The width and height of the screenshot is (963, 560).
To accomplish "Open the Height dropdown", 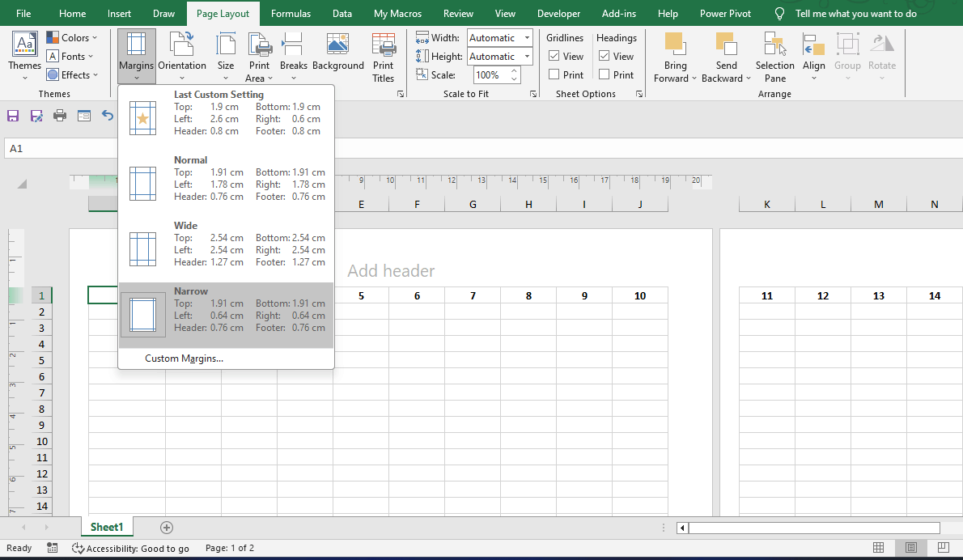I will pyautogui.click(x=526, y=56).
